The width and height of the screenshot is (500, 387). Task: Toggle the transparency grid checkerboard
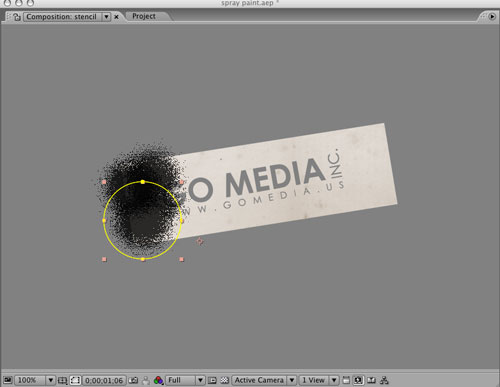225,380
